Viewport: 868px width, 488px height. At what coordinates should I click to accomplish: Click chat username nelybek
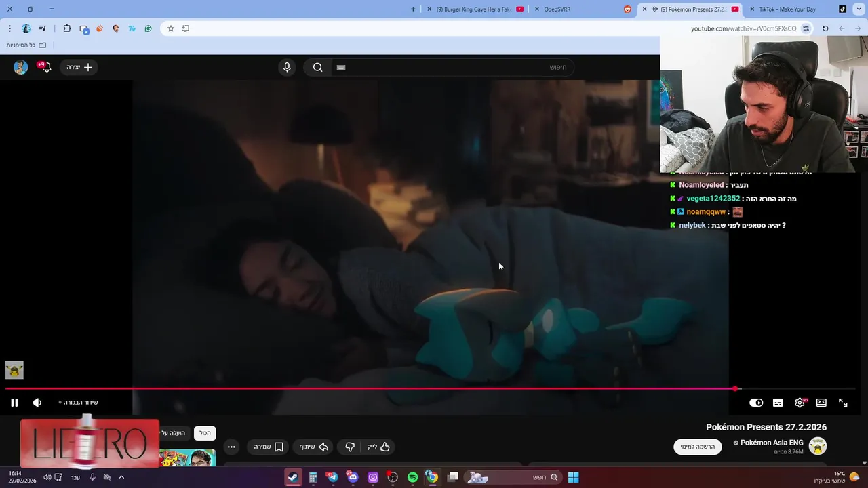pos(692,225)
